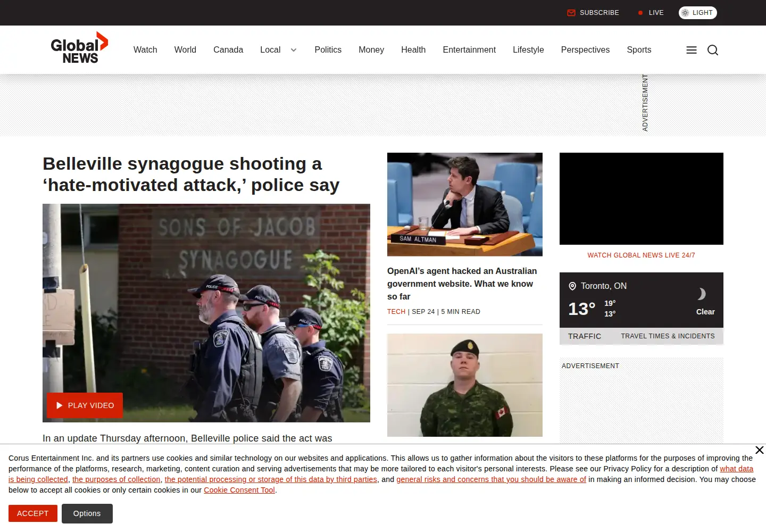The height and width of the screenshot is (532, 766).
Task: Open the Belleville synagogue shooting headline
Action: coord(191,174)
